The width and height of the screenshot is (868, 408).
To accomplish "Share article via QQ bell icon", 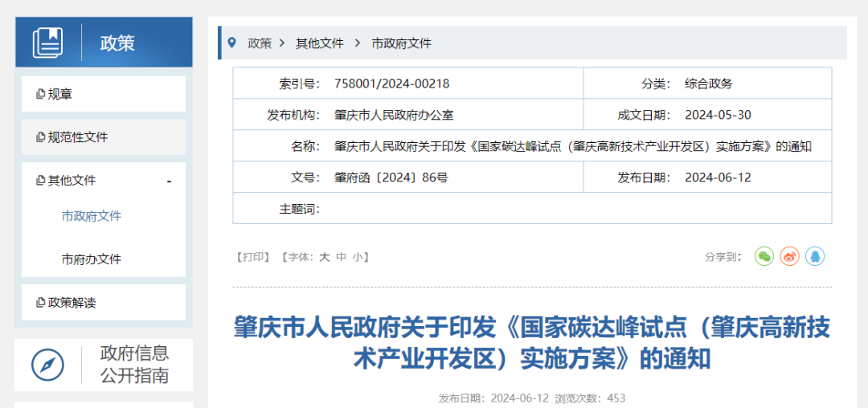I will (815, 256).
